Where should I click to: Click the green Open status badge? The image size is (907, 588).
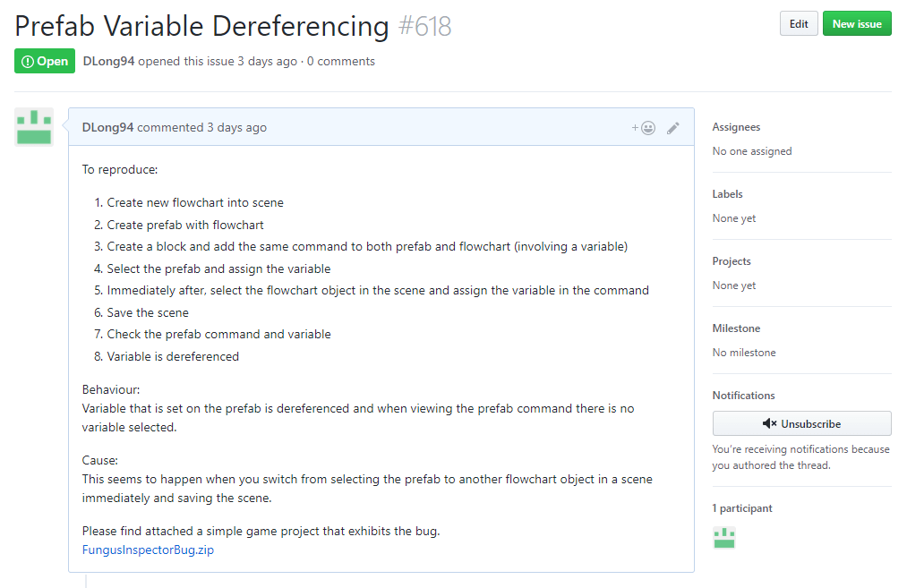[x=45, y=62]
